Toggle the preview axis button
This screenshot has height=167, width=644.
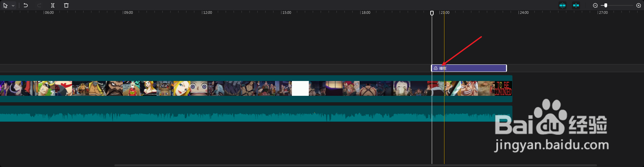coord(576,5)
